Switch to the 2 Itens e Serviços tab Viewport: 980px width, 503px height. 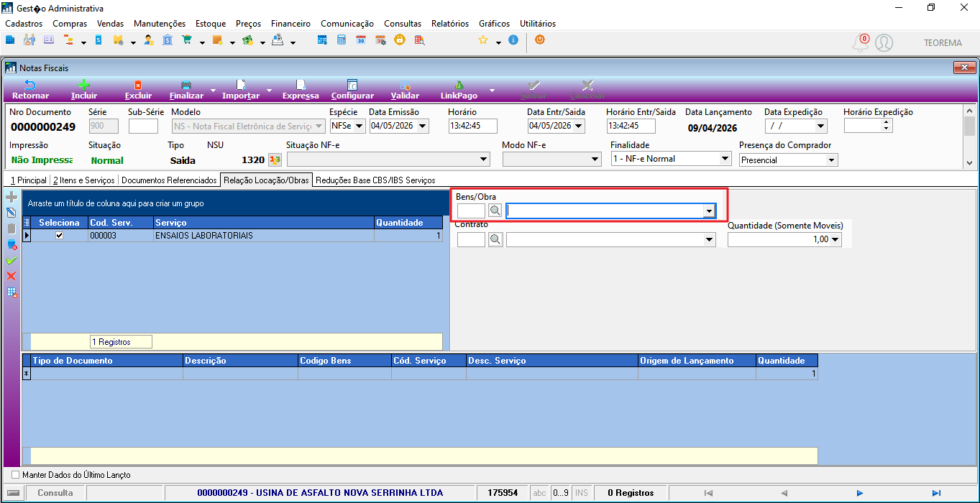point(84,180)
